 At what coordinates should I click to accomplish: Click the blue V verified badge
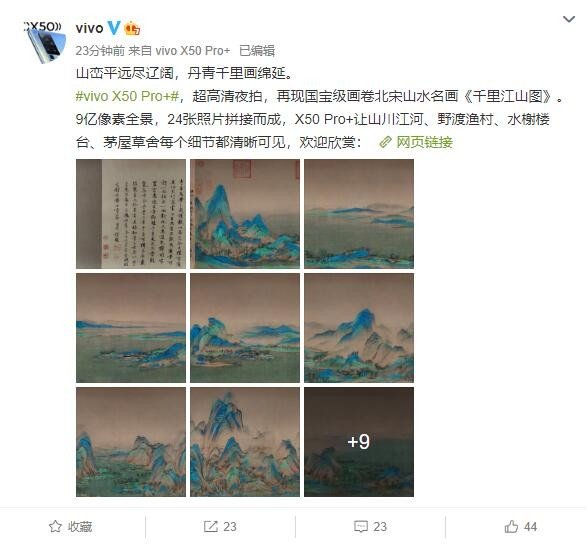[114, 28]
